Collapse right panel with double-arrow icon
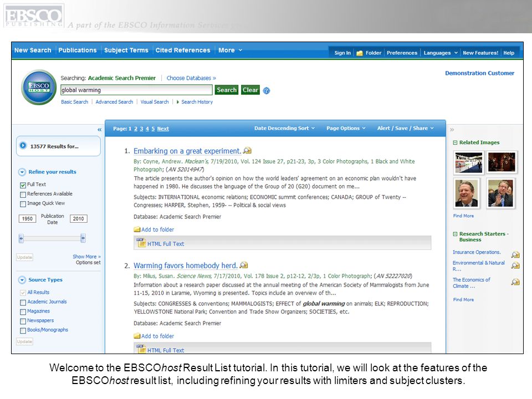 tap(452, 130)
